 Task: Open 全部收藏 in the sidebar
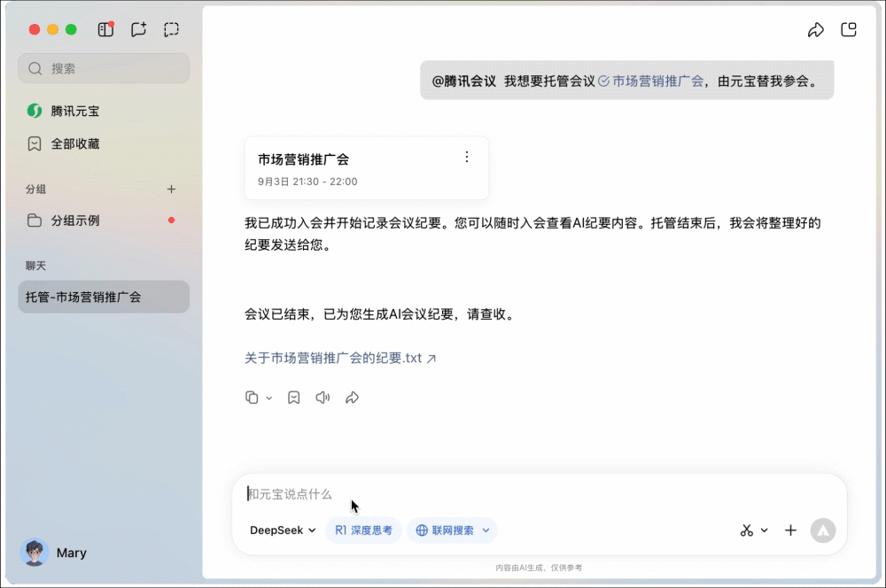click(74, 143)
